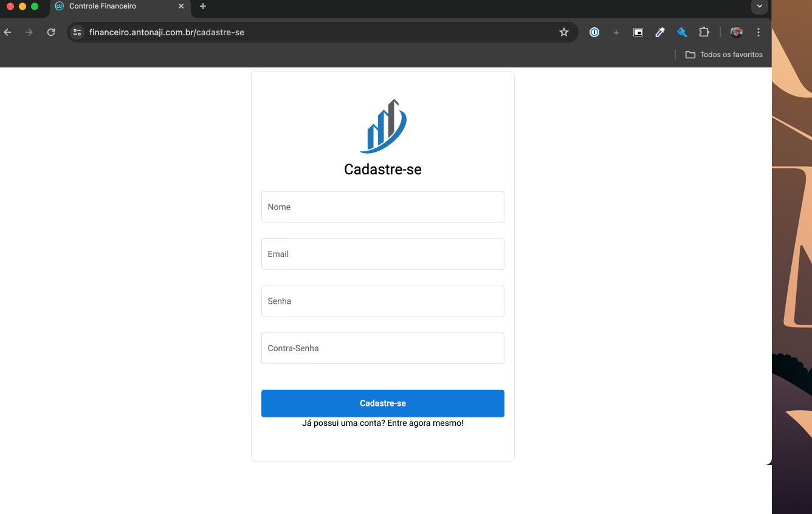Image resolution: width=812 pixels, height=514 pixels.
Task: Click the Nome input field
Action: (x=383, y=207)
